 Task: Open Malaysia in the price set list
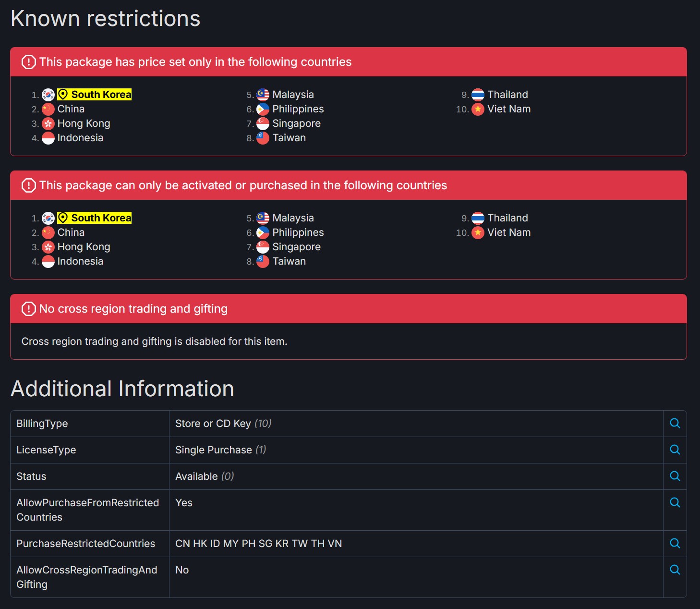293,95
